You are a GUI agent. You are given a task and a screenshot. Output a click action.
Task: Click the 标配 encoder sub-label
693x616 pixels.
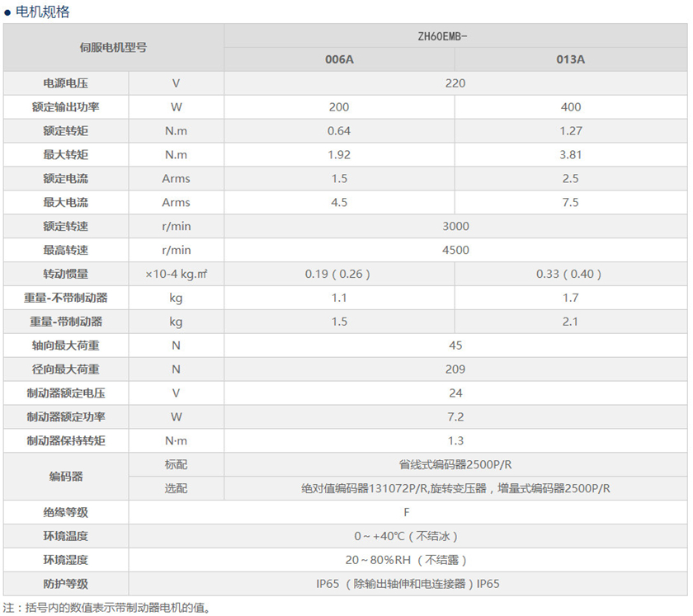(176, 464)
